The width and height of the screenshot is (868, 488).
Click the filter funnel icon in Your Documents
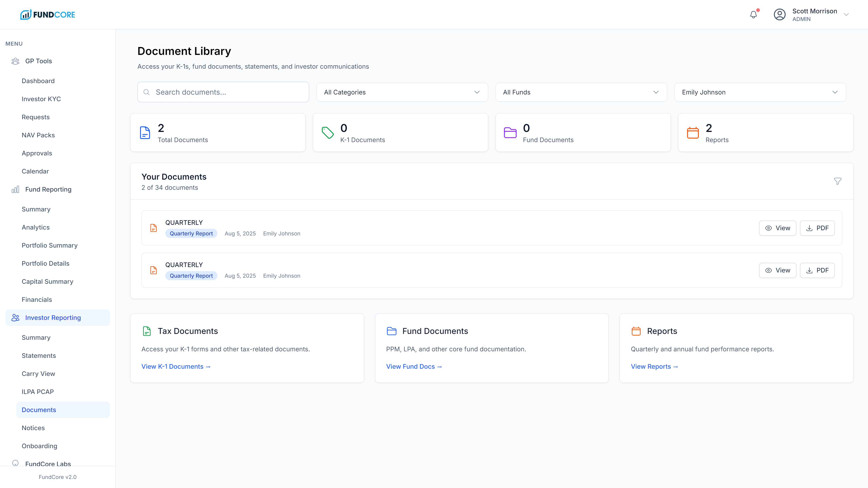[x=837, y=181]
